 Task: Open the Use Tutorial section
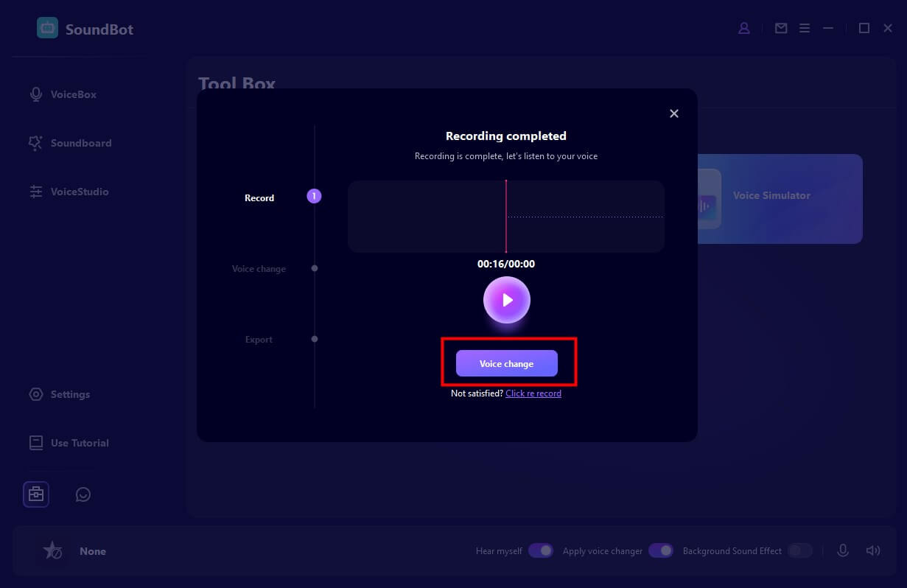[35, 442]
